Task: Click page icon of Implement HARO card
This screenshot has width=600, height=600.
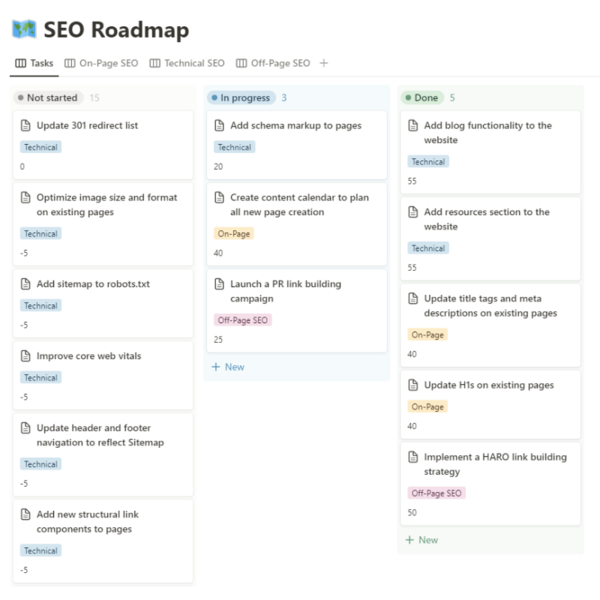Action: pyautogui.click(x=413, y=457)
